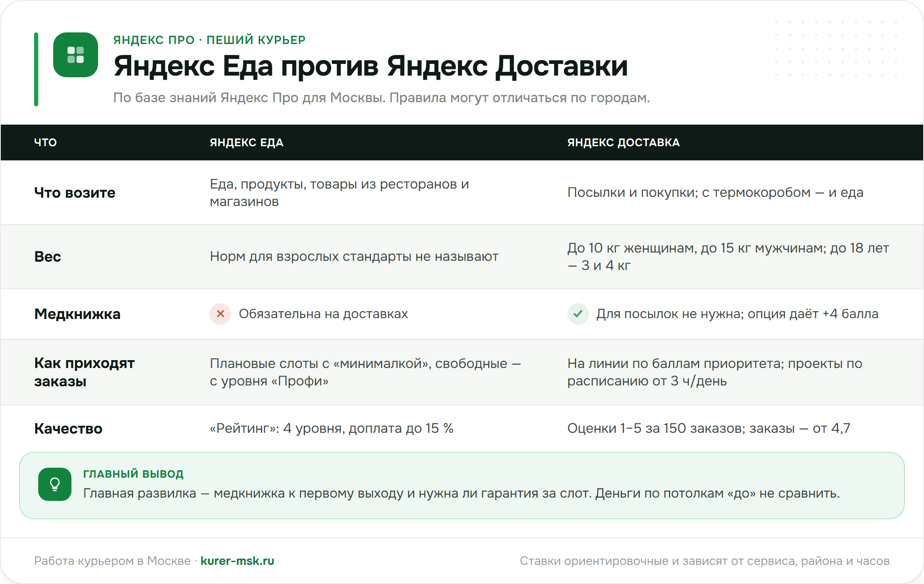
Task: Click the green checkmark icon beside Для посылок
Action: [578, 314]
